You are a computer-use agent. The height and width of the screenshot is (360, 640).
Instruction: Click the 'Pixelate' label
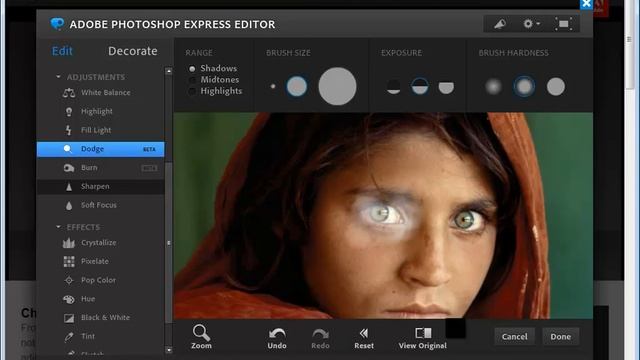(95, 262)
